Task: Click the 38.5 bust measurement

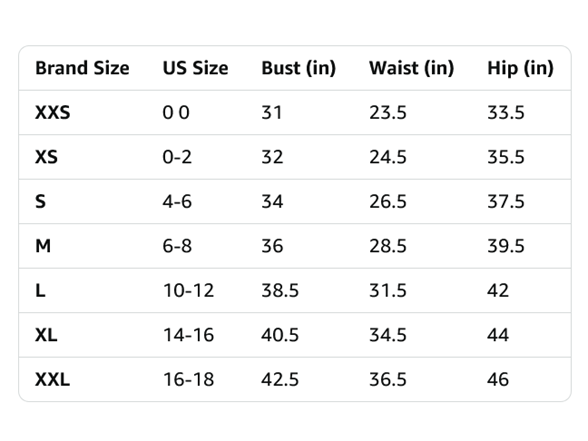Action: point(280,290)
